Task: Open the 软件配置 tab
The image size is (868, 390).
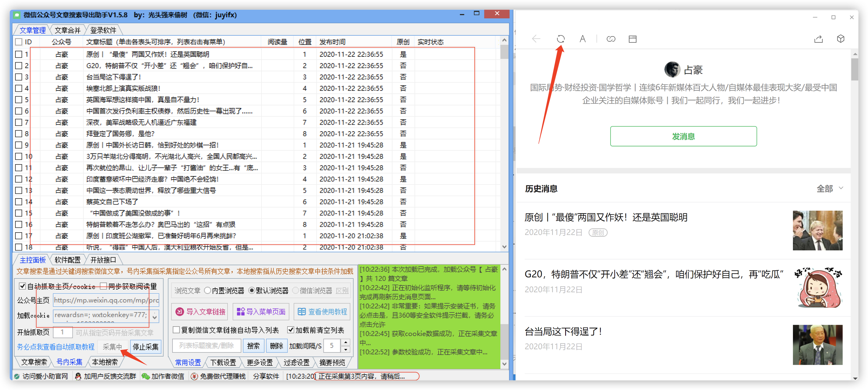Action: coord(67,260)
